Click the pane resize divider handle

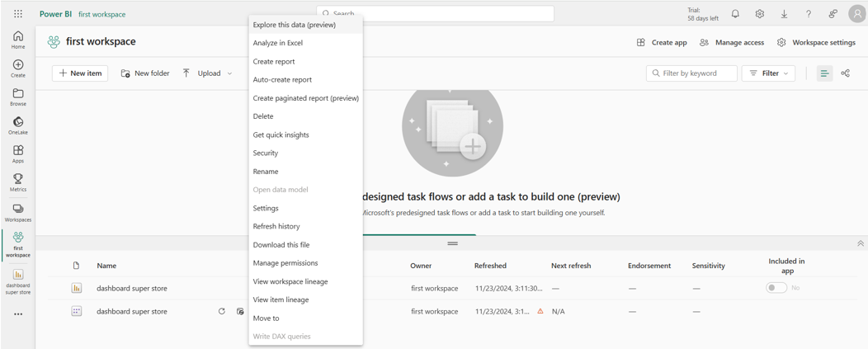(x=452, y=243)
